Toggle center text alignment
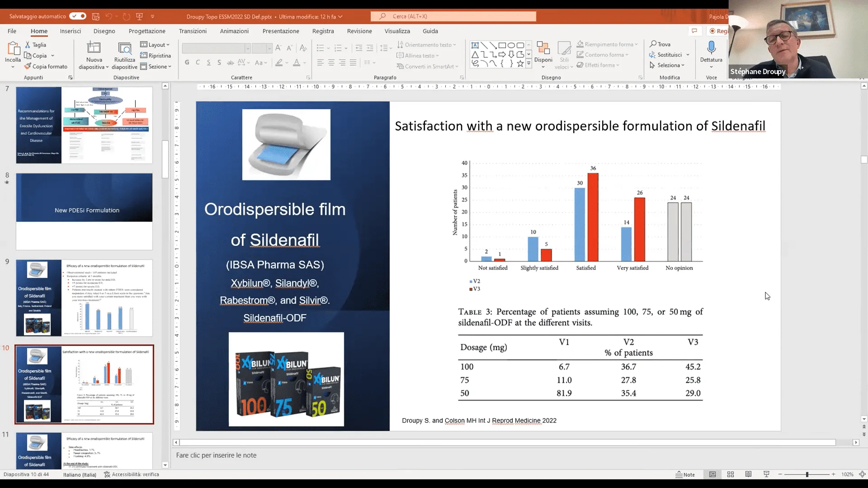868x488 pixels. pos(331,62)
